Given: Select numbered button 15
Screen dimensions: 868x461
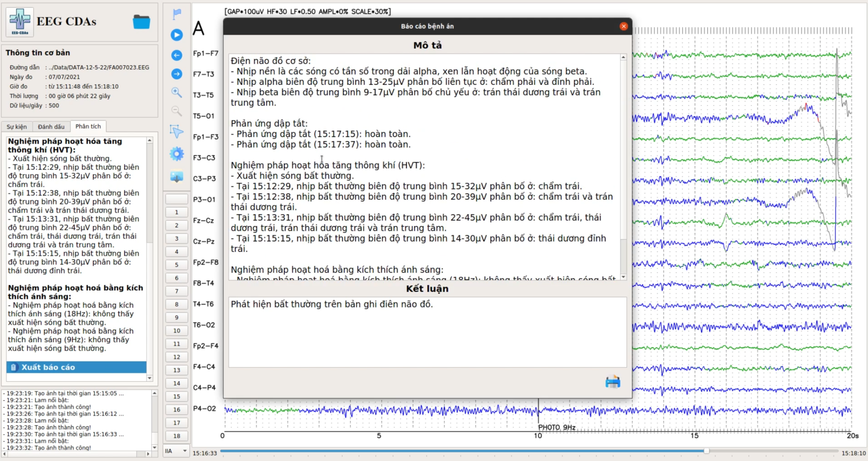Looking at the screenshot, I should [x=177, y=396].
